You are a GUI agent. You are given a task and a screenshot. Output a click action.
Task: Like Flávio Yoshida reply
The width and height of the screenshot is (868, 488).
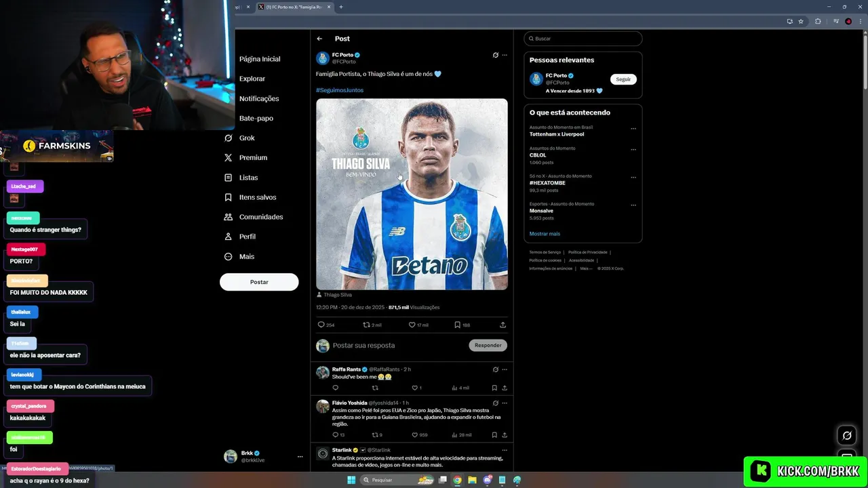tap(415, 435)
